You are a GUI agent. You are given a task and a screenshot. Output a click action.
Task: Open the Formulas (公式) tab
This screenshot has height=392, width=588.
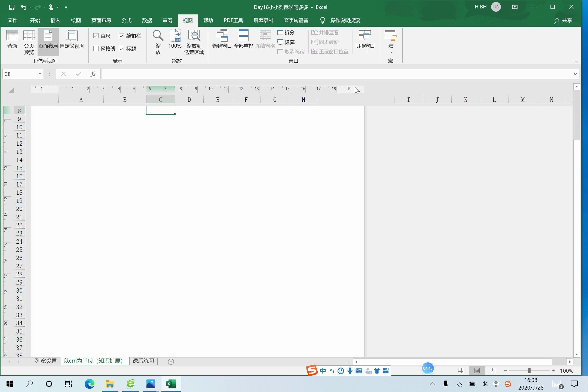[126, 20]
